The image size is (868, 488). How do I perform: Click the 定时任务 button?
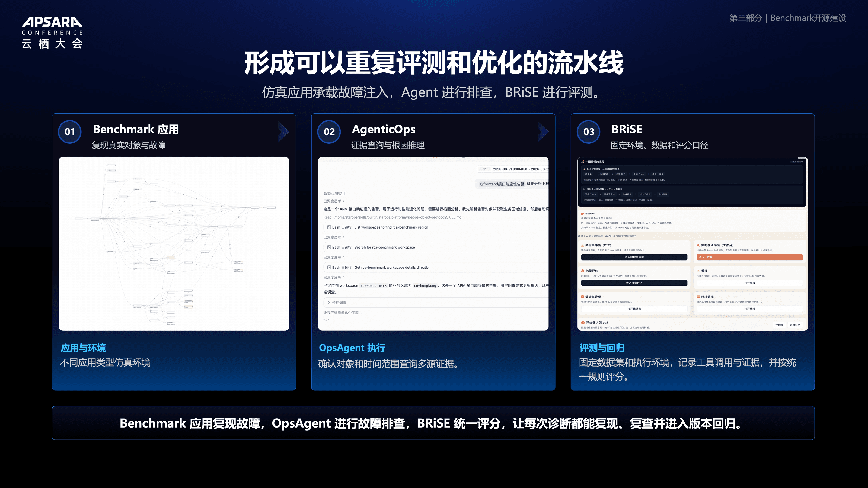pyautogui.click(x=795, y=325)
